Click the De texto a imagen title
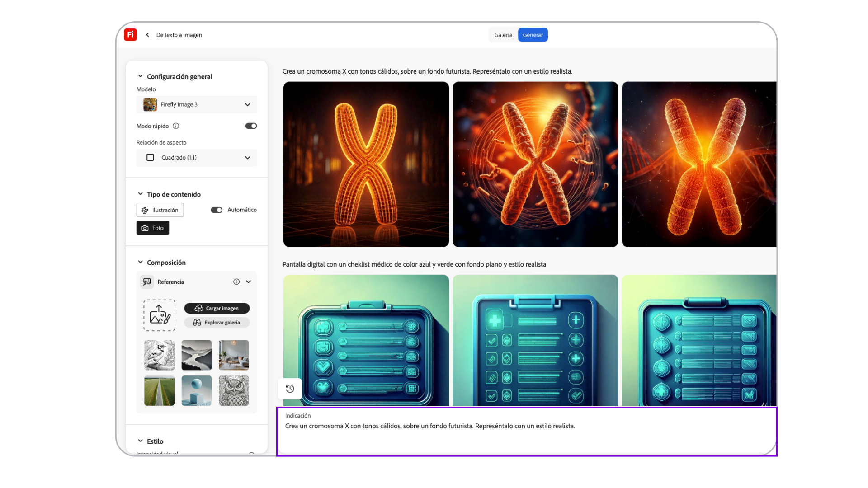 pyautogui.click(x=179, y=35)
